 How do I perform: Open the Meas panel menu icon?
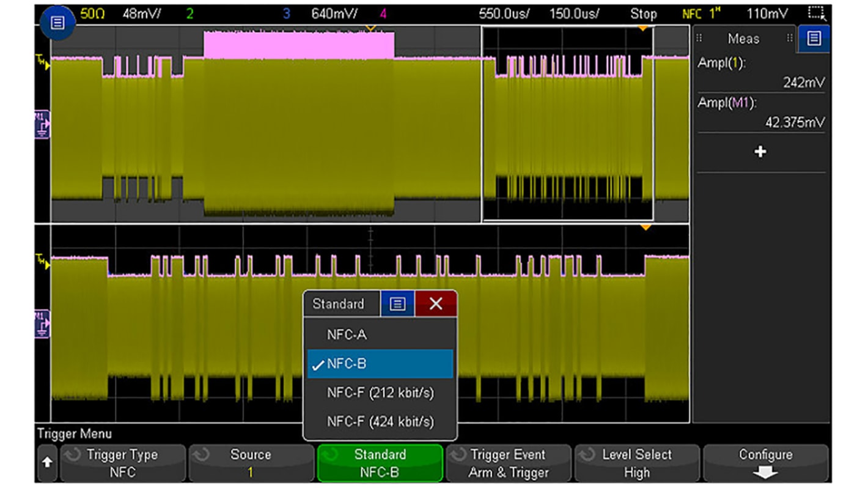[813, 39]
